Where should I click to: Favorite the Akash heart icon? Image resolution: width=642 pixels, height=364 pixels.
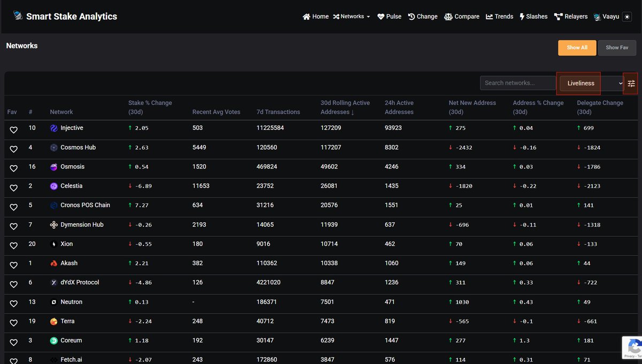(14, 265)
